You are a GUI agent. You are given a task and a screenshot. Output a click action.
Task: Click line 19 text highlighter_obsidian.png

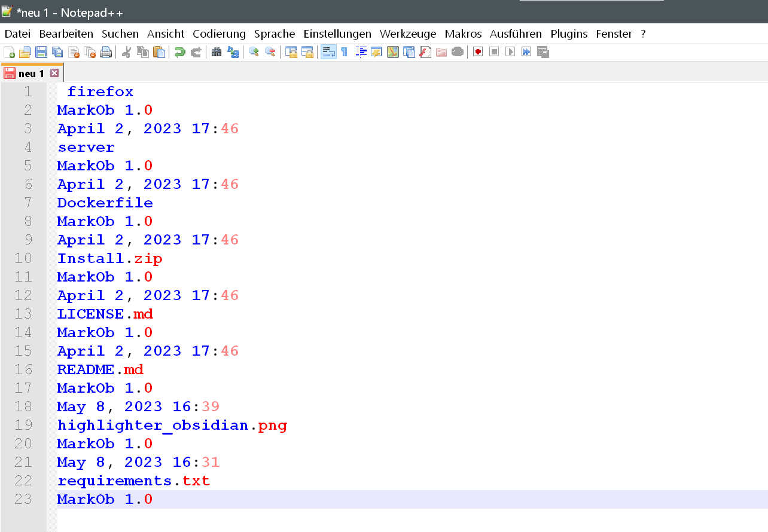pyautogui.click(x=172, y=426)
